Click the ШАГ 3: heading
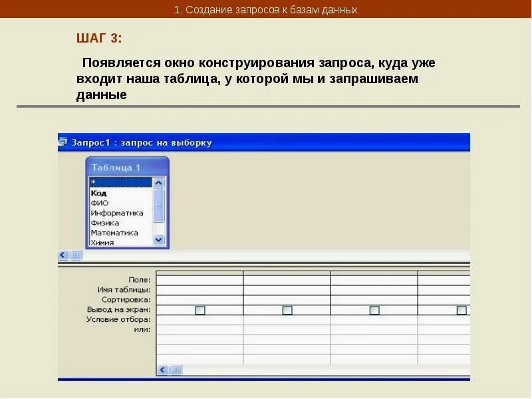532x399 pixels. [99, 38]
